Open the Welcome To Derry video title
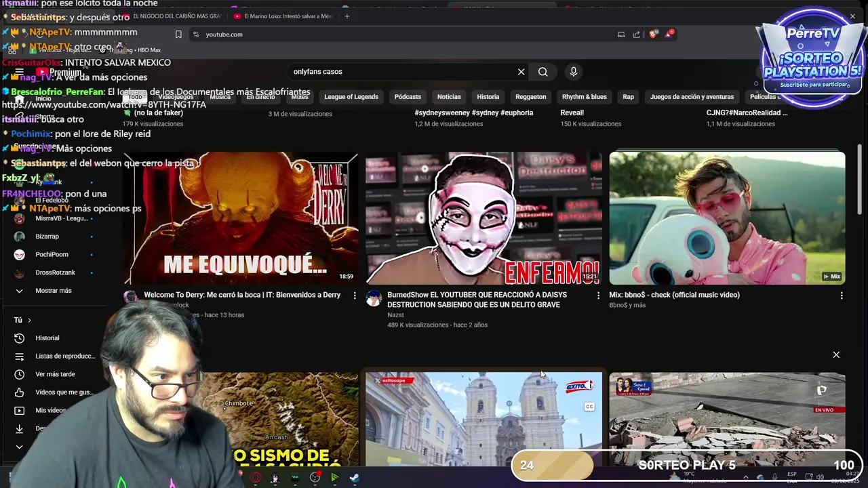Viewport: 868px width, 488px height. pos(242,295)
